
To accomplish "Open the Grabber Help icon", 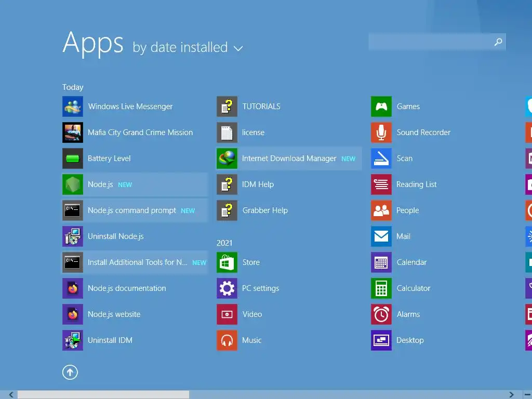I will (227, 210).
